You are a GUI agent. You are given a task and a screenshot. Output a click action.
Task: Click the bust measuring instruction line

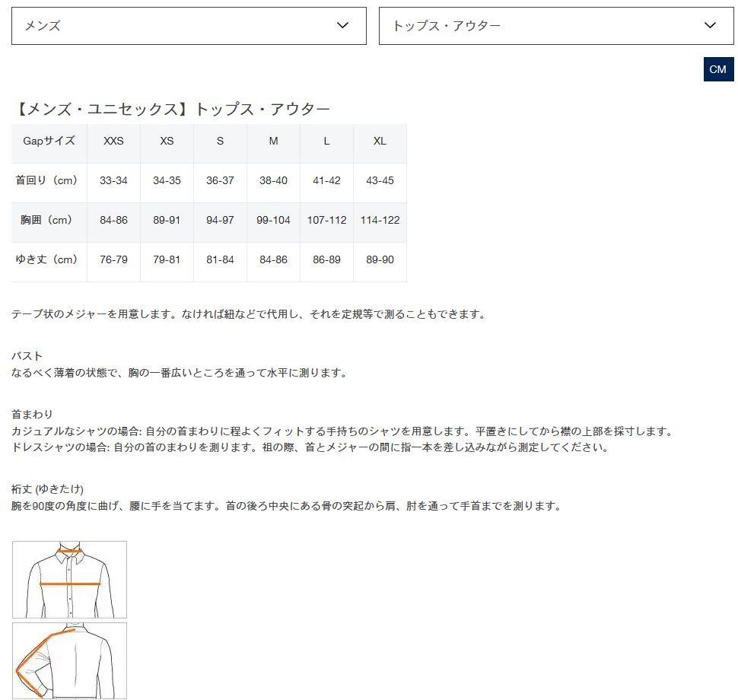[x=180, y=373]
